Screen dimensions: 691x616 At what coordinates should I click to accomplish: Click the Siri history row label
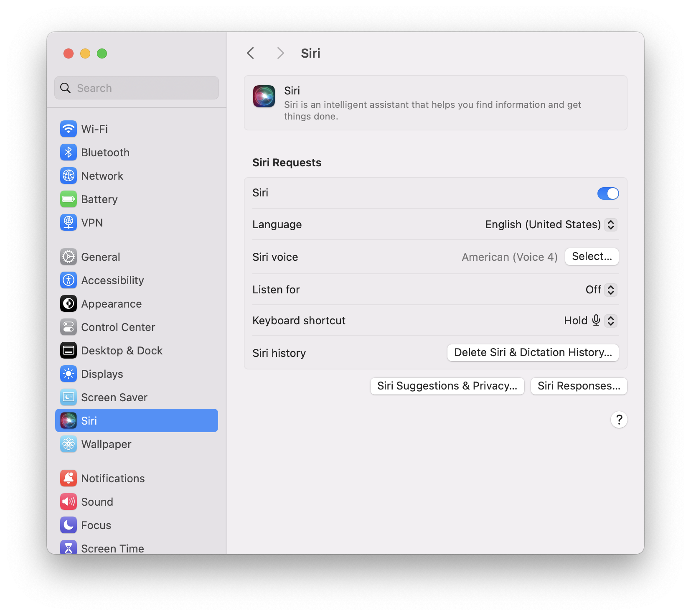279,353
